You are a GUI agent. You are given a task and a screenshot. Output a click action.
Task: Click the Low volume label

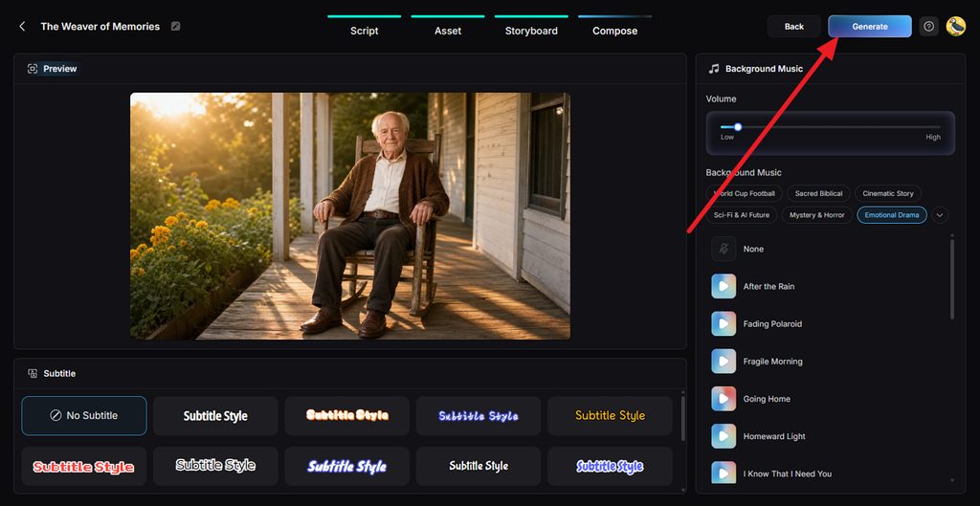pyautogui.click(x=727, y=138)
